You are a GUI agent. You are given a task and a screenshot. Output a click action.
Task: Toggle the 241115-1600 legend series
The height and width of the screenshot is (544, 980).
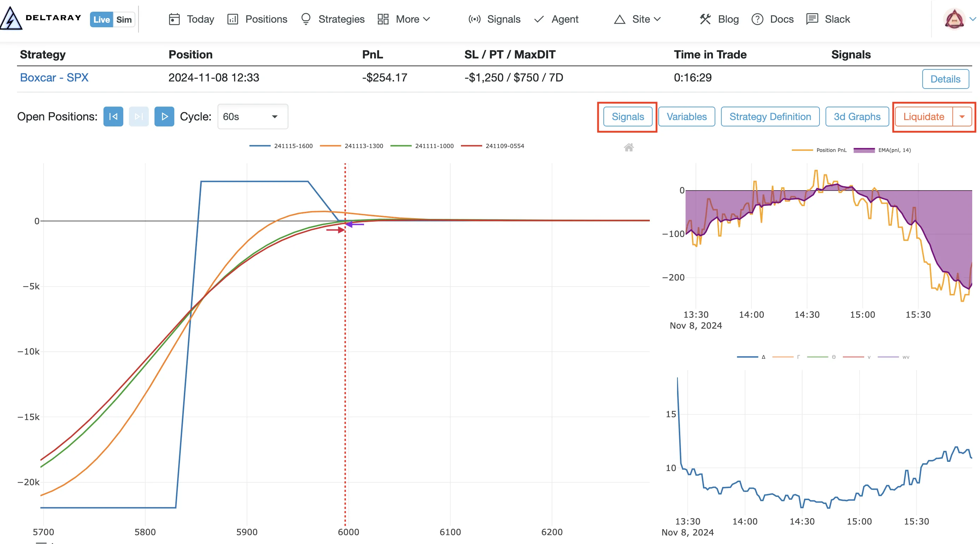[x=281, y=146]
